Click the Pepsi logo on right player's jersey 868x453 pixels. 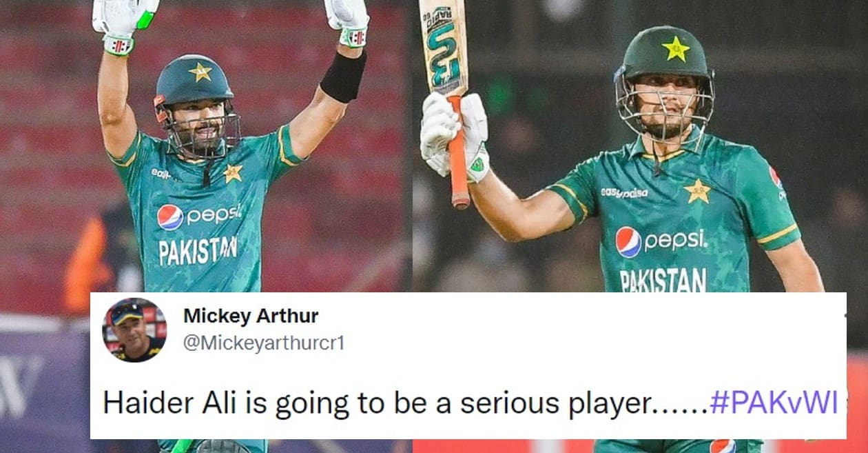click(661, 241)
